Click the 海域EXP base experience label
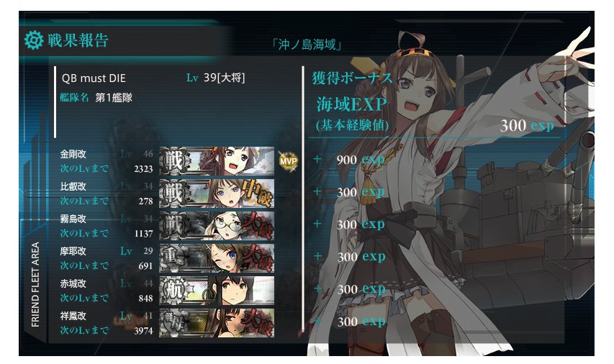Screen dimensions: 614x364 pos(351,104)
